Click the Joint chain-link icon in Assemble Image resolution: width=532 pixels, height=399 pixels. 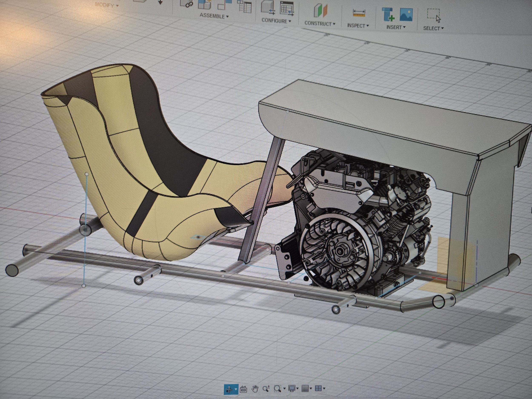[x=187, y=4]
